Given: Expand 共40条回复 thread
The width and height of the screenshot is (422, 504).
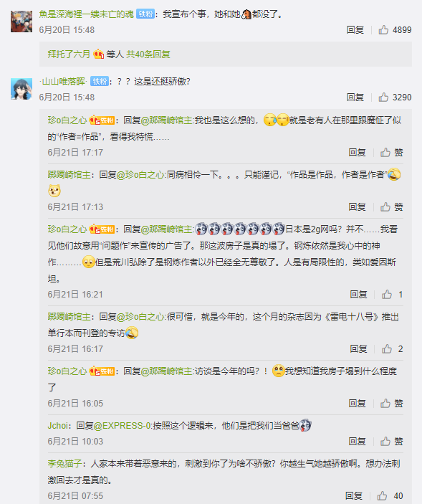Looking at the screenshot, I should point(148,54).
